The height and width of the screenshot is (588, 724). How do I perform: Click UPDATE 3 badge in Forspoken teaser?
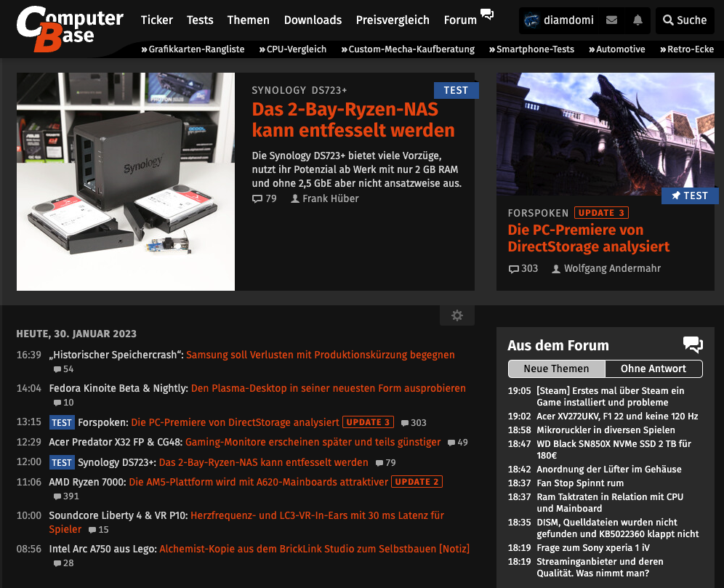pos(601,213)
